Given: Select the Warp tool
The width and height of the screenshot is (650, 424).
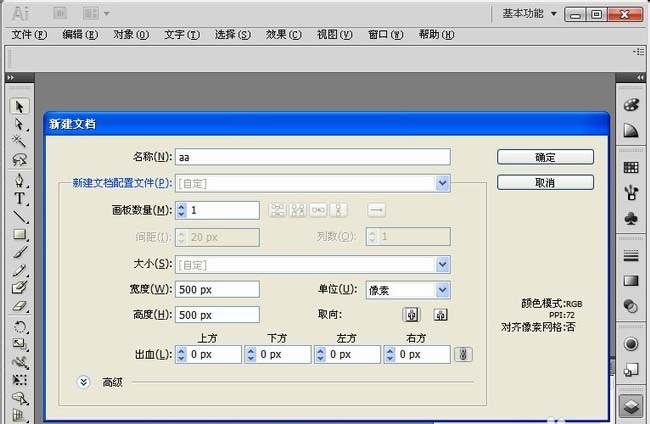Looking at the screenshot, I should [x=19, y=362].
